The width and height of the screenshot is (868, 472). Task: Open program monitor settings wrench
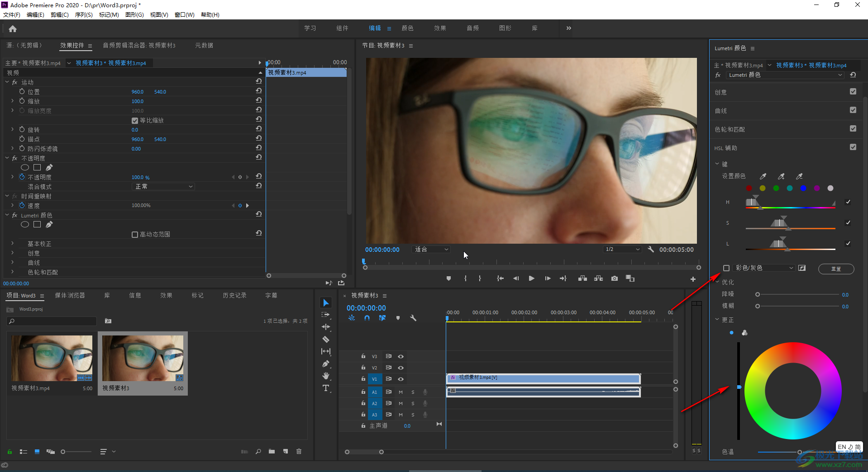tap(651, 249)
